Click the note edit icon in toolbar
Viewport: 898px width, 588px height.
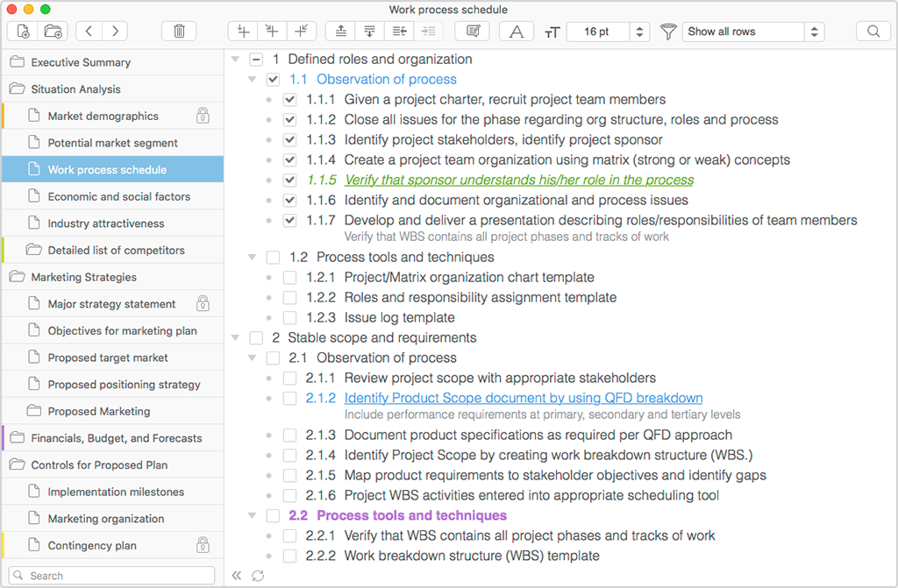473,32
